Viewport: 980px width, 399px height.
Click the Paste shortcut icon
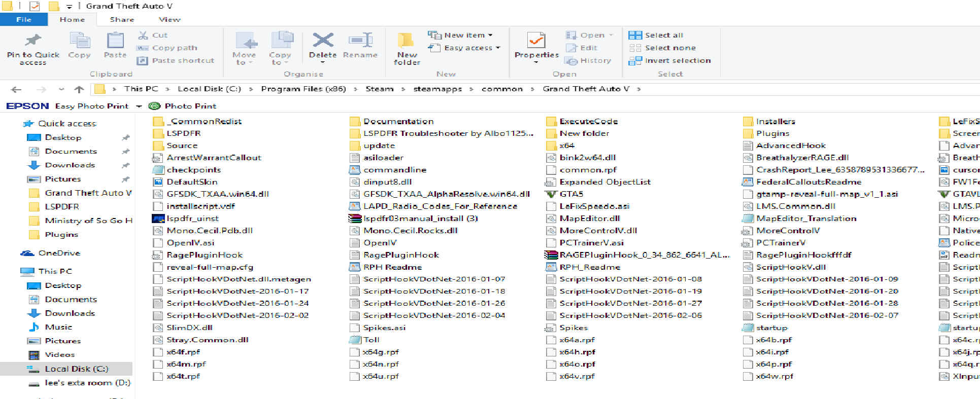click(142, 60)
